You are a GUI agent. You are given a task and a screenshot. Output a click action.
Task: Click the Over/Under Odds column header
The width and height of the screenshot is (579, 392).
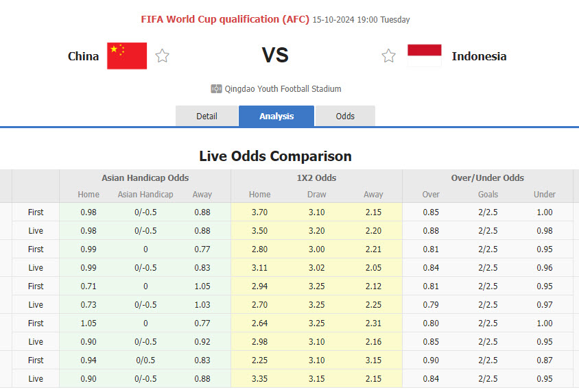(x=487, y=177)
